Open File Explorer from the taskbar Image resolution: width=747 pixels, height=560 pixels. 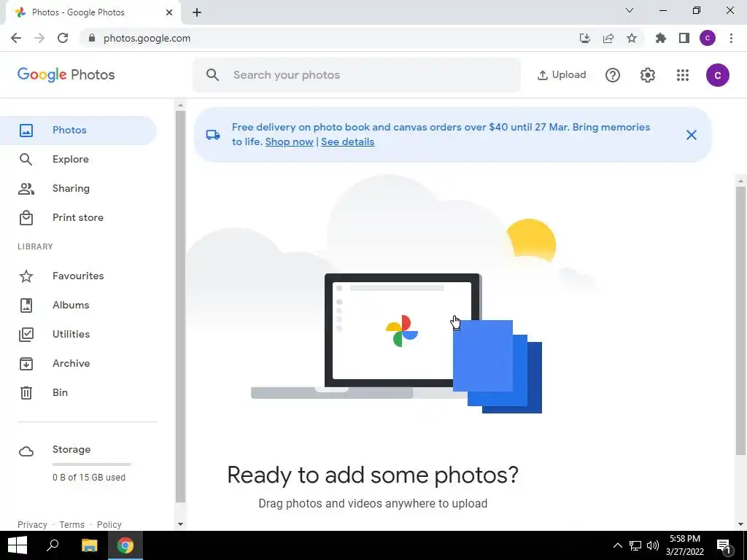tap(89, 545)
